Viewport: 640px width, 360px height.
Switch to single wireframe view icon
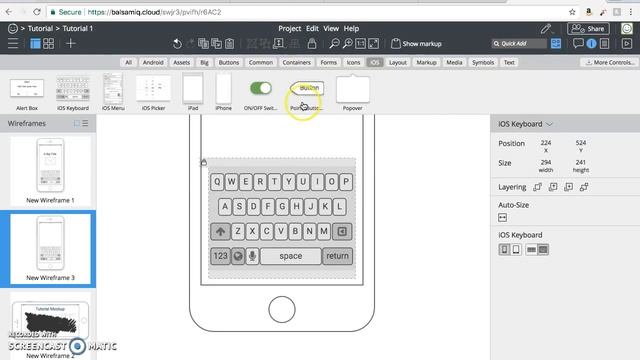[36, 43]
